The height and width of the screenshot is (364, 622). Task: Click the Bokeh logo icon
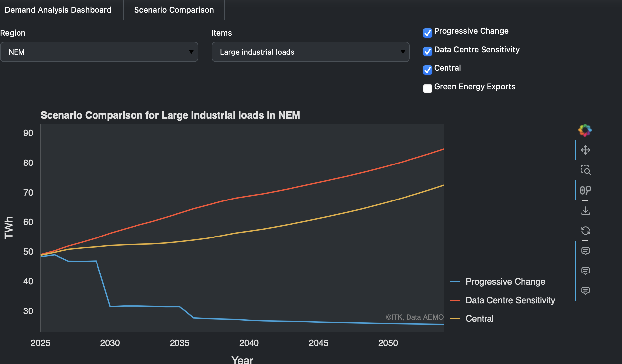click(x=585, y=130)
